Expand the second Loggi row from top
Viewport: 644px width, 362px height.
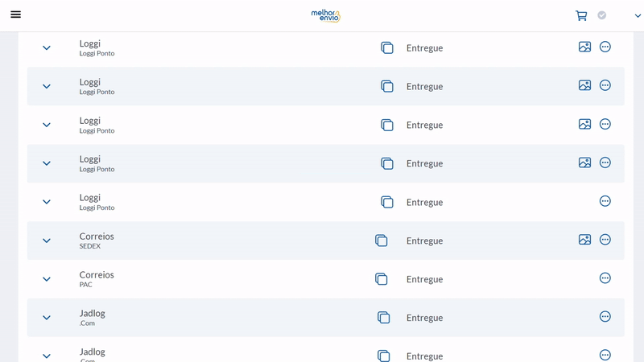point(47,87)
